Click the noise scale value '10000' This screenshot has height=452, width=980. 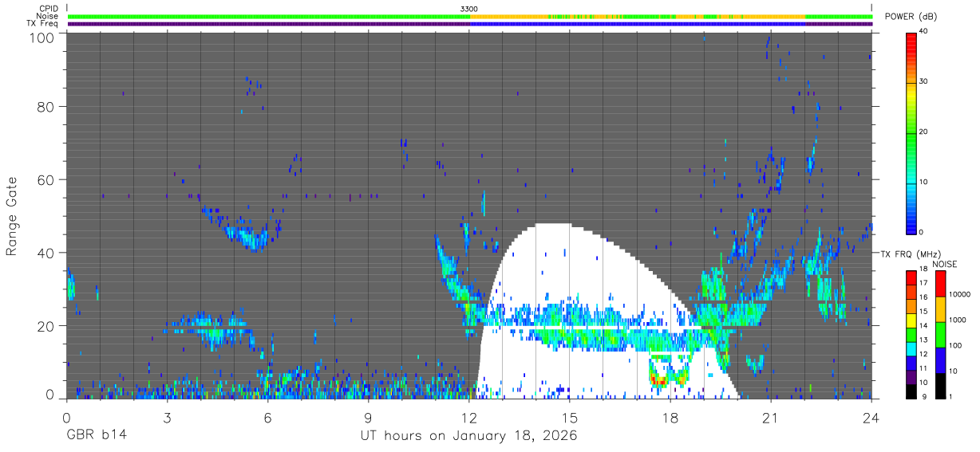960,294
